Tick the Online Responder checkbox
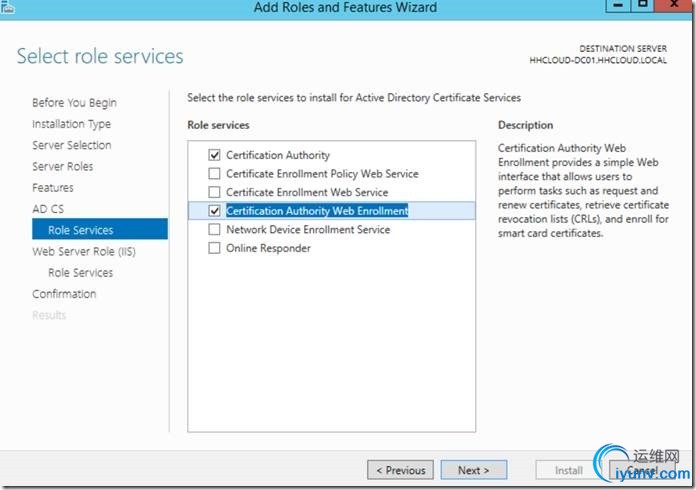Image resolution: width=696 pixels, height=490 pixels. [214, 248]
